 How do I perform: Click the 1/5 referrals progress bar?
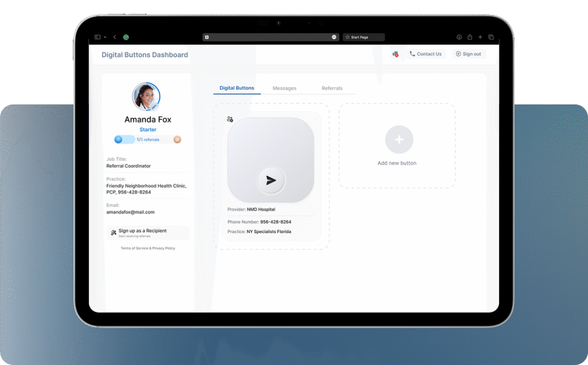tap(148, 139)
